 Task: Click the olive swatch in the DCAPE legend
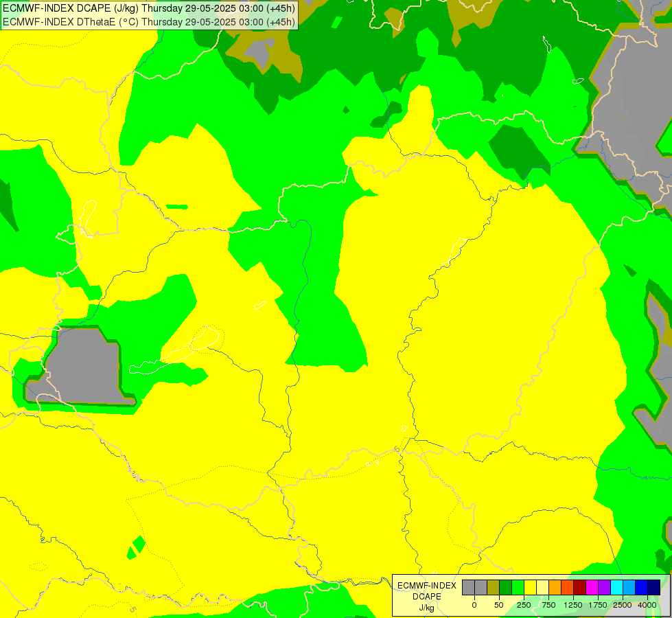(493, 588)
